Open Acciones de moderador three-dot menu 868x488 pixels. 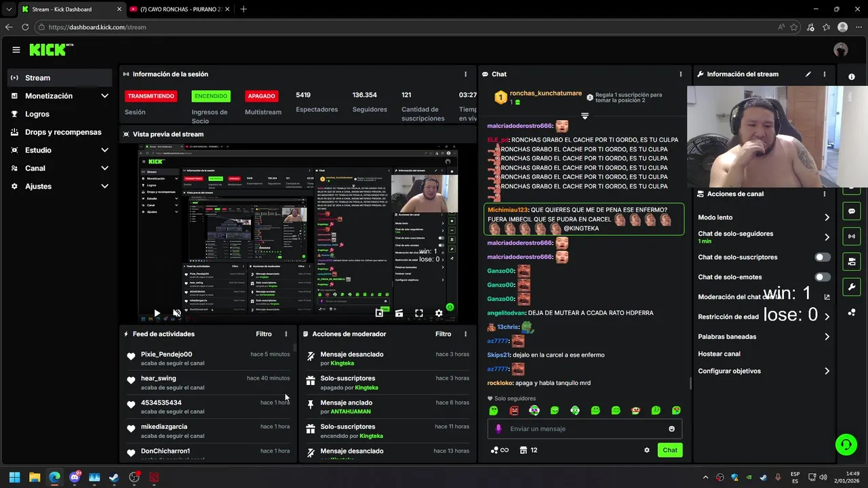[465, 334]
